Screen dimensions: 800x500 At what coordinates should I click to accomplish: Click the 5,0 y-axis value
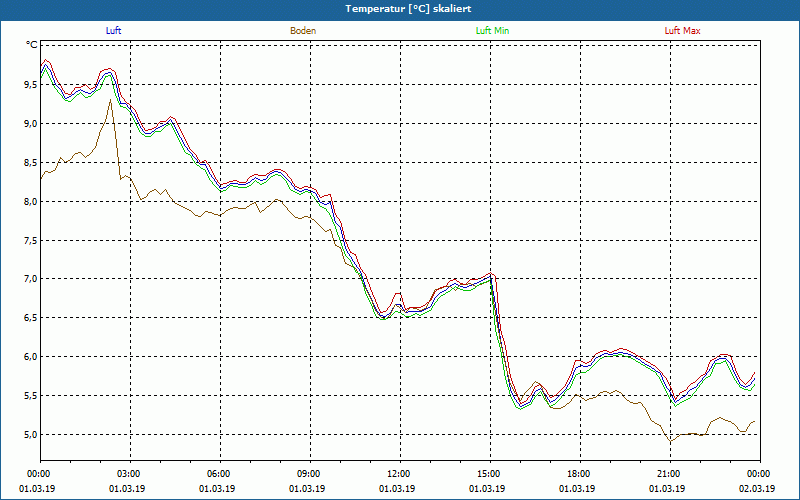coord(29,435)
